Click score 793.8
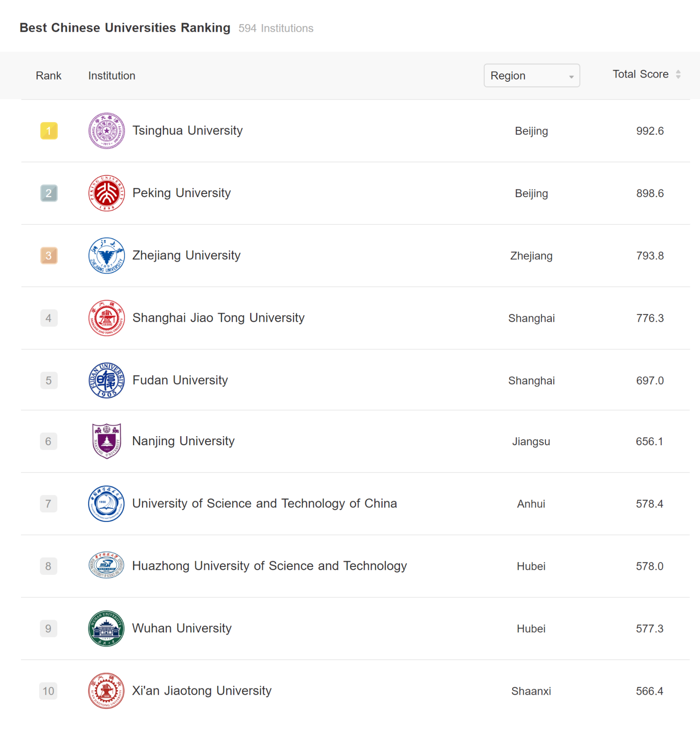This screenshot has height=731, width=700. [650, 256]
